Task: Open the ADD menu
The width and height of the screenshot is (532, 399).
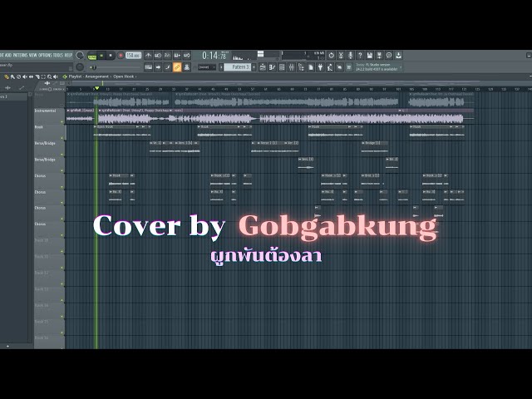Action: click(8, 55)
